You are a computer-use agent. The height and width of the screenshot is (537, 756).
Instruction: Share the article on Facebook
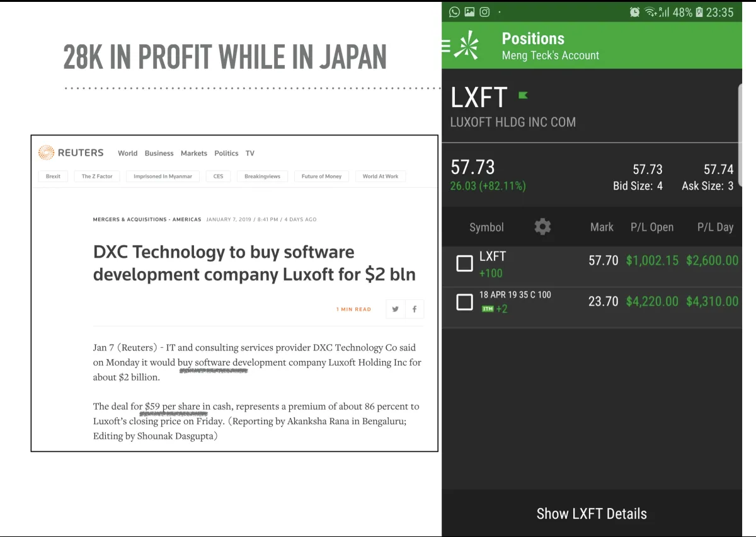(415, 309)
